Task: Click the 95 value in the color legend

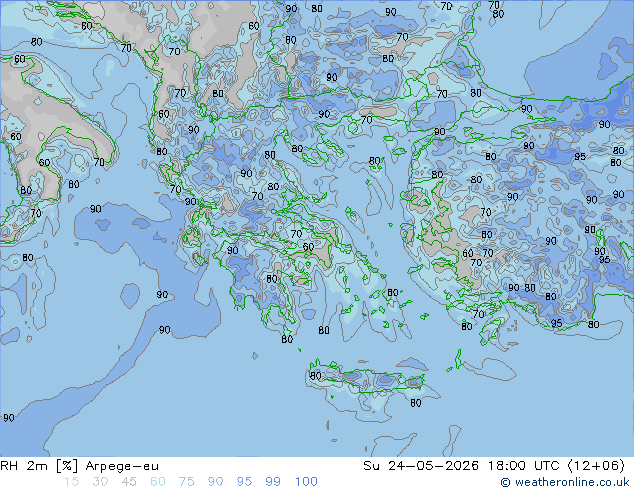Action: pyautogui.click(x=244, y=482)
